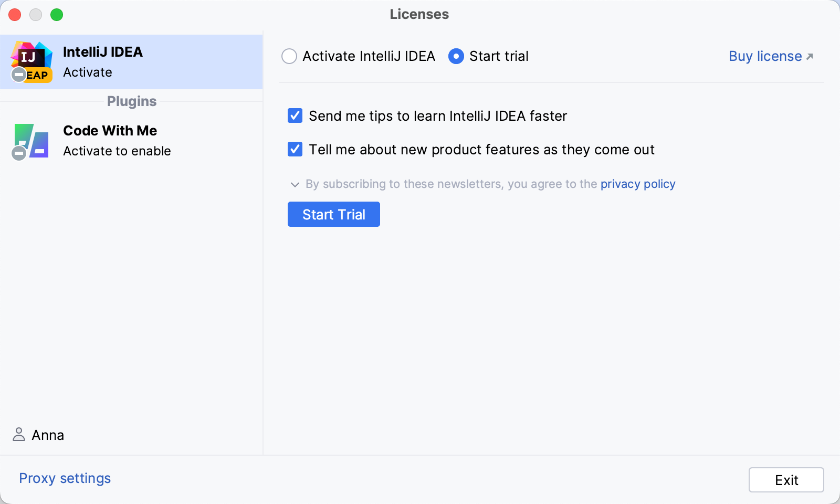Viewport: 840px width, 504px height.
Task: Select the Activate IntelliJ IDEA radio button
Action: tap(289, 56)
